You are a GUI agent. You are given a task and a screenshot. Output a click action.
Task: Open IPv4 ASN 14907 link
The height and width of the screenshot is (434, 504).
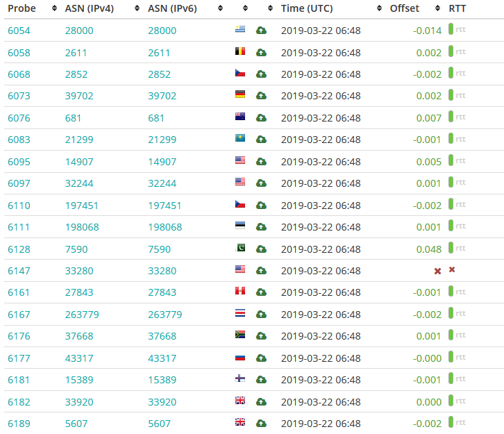tap(79, 162)
